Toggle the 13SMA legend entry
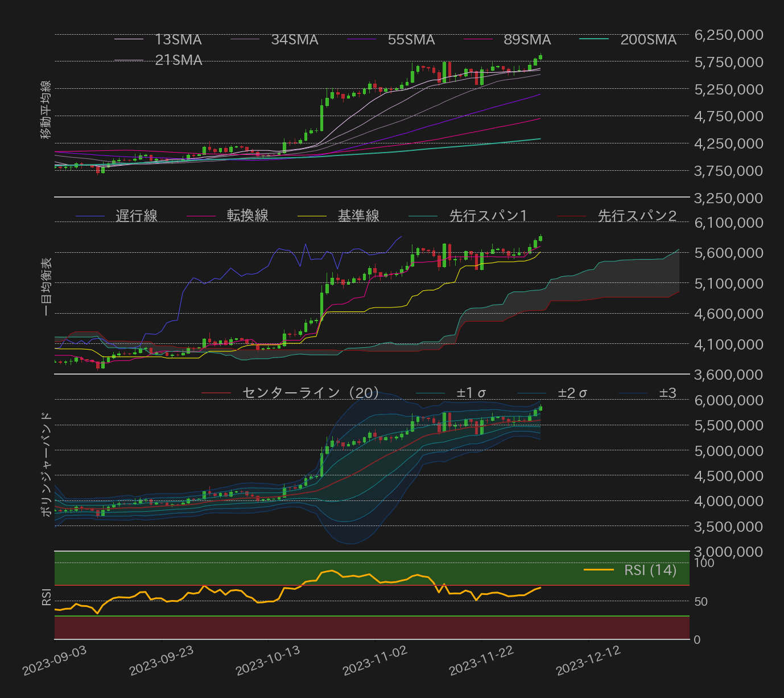 pyautogui.click(x=178, y=40)
